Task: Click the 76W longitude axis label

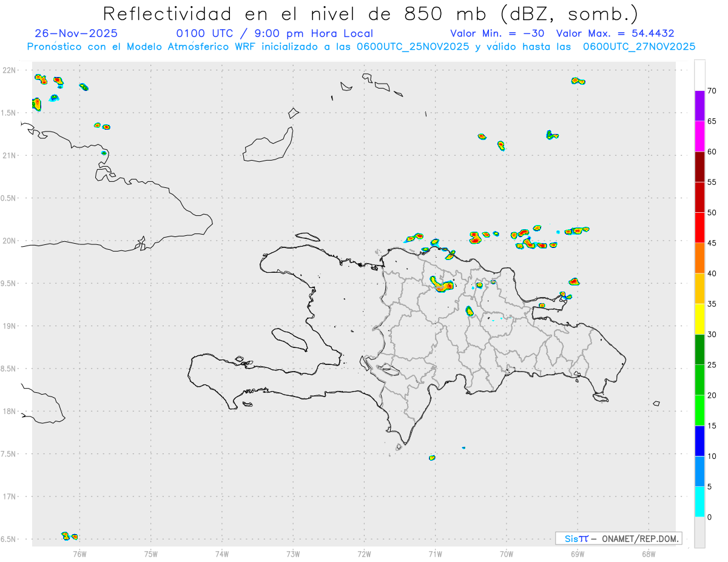Action: click(79, 554)
